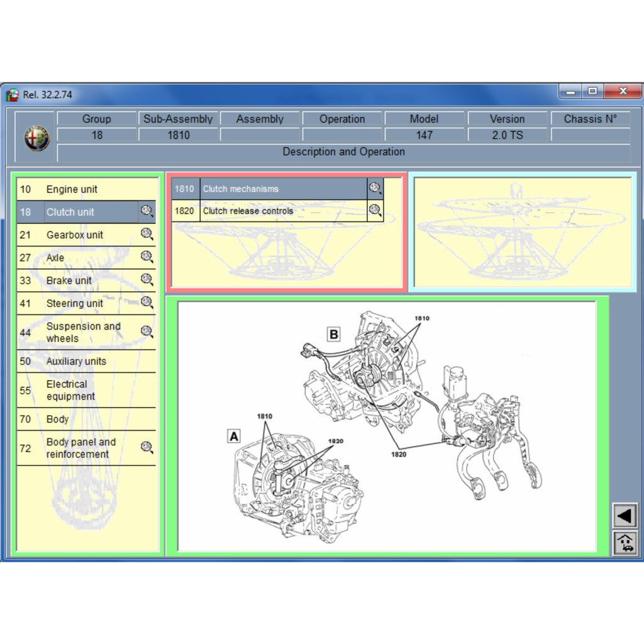Click magnifier icon beside Gearbox unit
The height and width of the screenshot is (644, 644).
(147, 234)
